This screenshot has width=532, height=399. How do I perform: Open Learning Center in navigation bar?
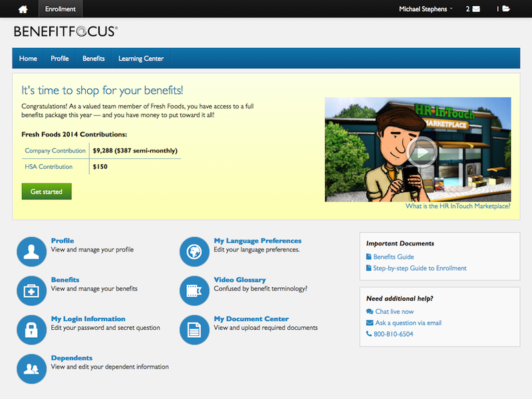[x=141, y=59]
